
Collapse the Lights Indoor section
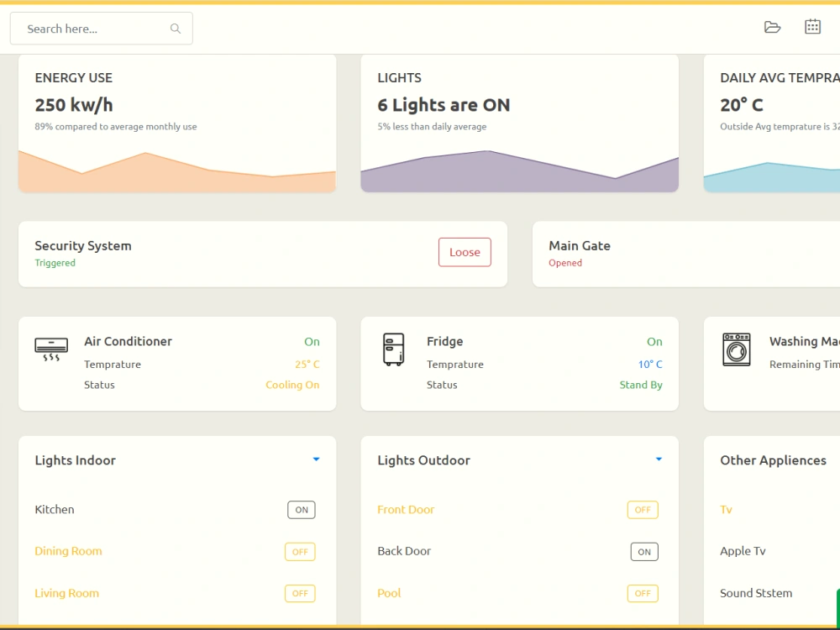(x=316, y=459)
